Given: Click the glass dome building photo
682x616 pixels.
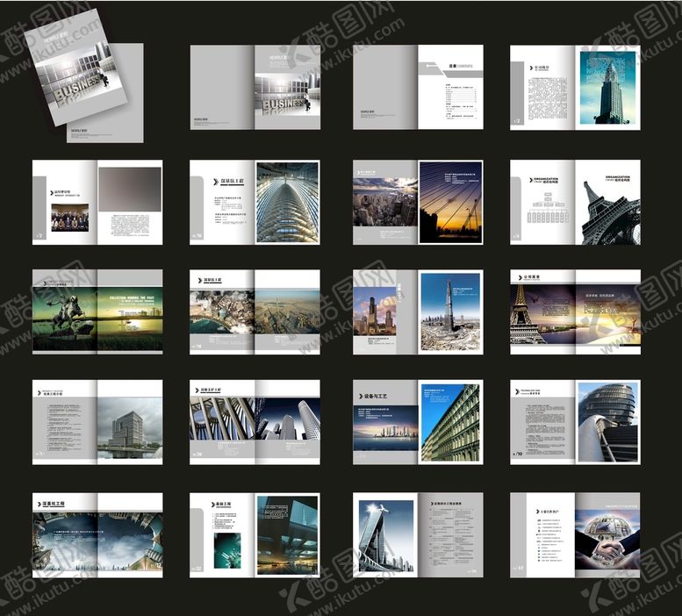Looking at the screenshot, I should (x=608, y=421).
